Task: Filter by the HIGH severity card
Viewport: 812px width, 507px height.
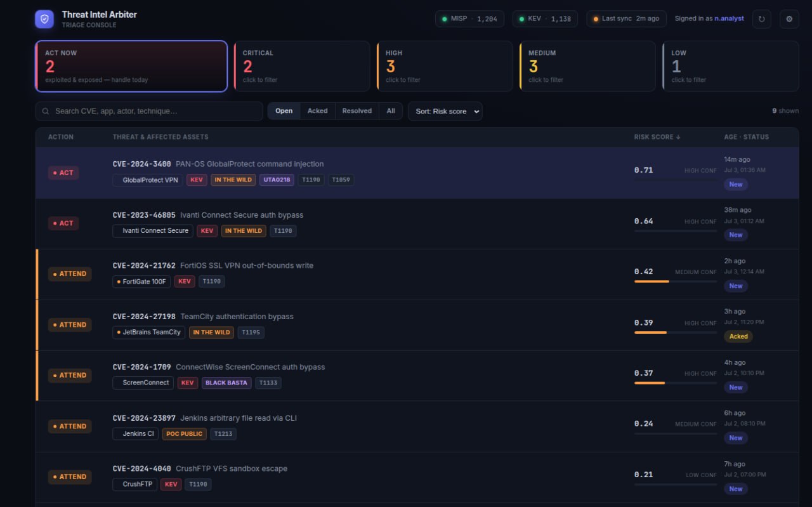Action: click(x=445, y=67)
